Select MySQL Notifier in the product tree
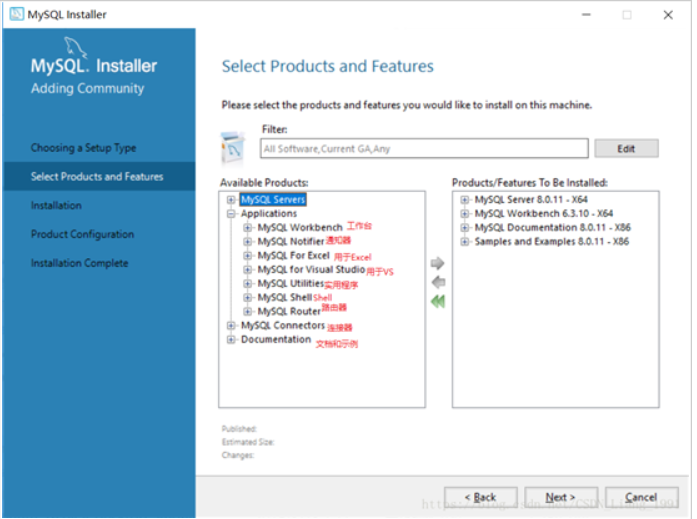 click(x=291, y=241)
